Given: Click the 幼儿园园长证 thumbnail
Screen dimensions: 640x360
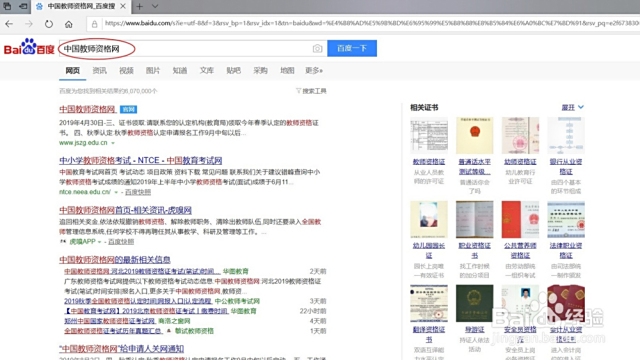Looking at the screenshot, I should 429,219.
